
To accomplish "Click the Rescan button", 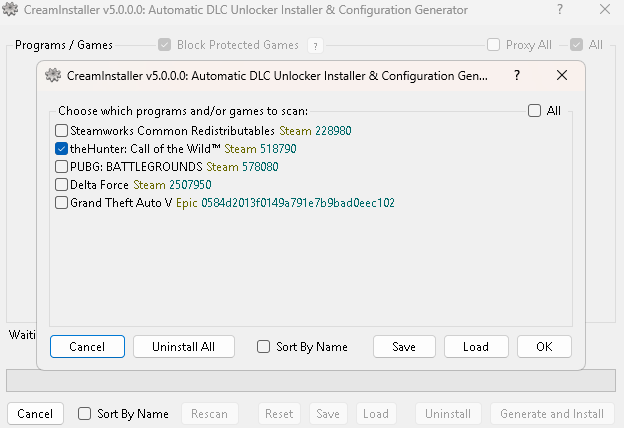I will [210, 414].
